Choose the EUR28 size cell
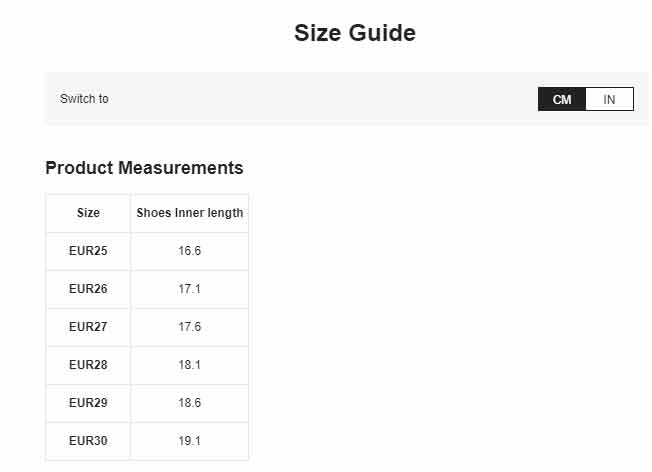 (x=88, y=365)
